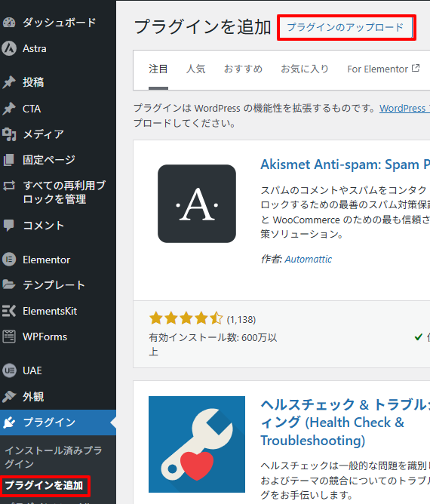Open the コメント menu
The image size is (430, 504).
pos(43,226)
